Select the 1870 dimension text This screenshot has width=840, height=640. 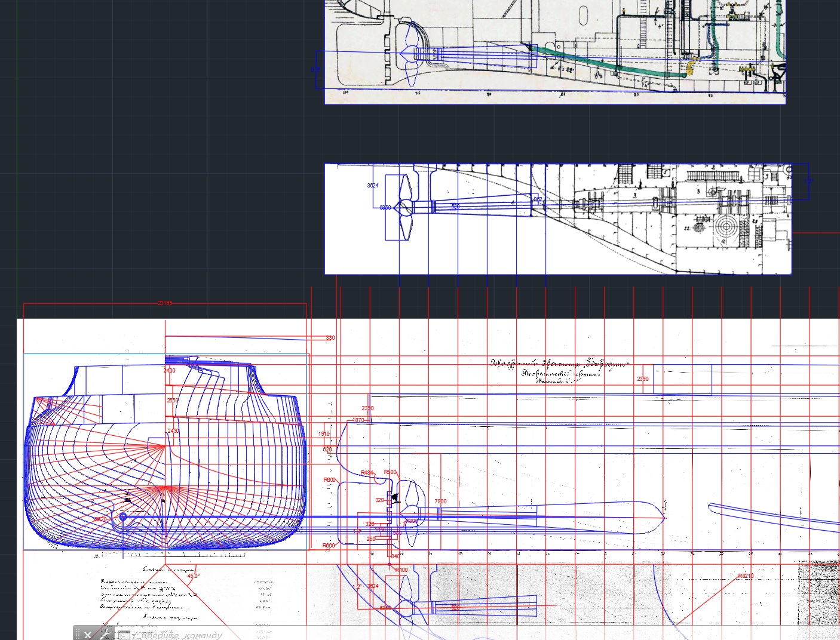pyautogui.click(x=358, y=420)
